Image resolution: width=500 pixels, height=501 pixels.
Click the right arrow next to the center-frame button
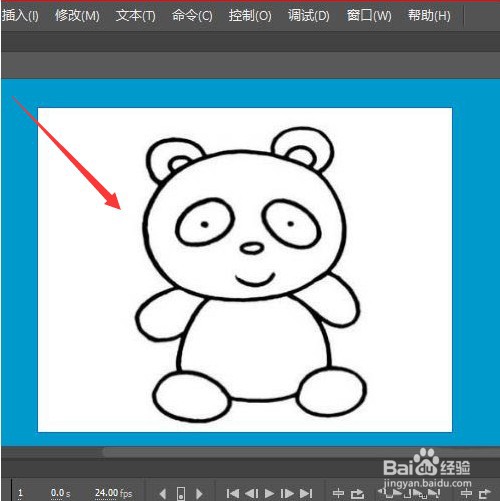(199, 493)
